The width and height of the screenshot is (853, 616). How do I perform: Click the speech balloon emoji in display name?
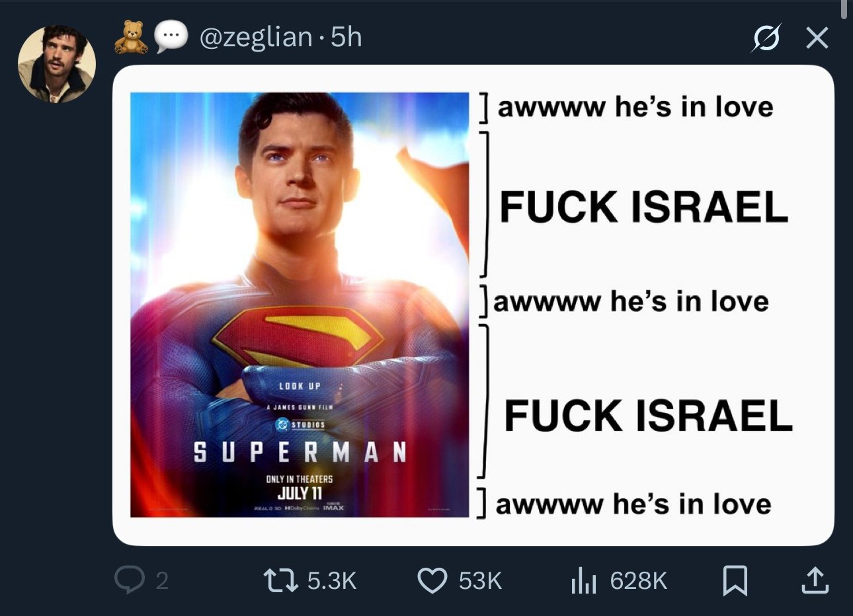171,36
